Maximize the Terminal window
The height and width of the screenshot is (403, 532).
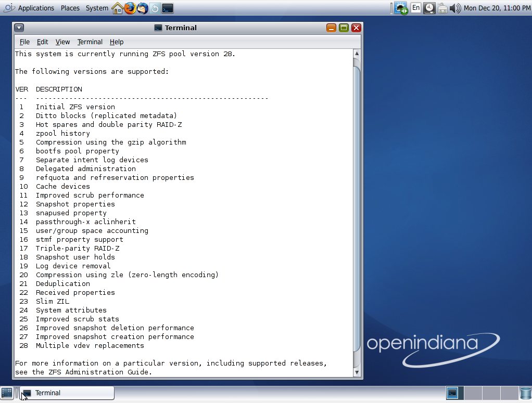(344, 28)
